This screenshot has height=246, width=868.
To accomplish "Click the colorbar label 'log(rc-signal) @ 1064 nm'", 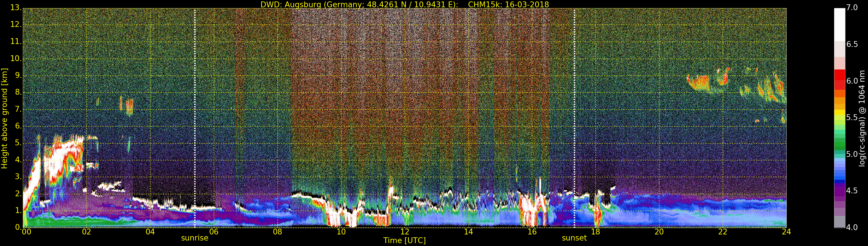I will (x=862, y=118).
